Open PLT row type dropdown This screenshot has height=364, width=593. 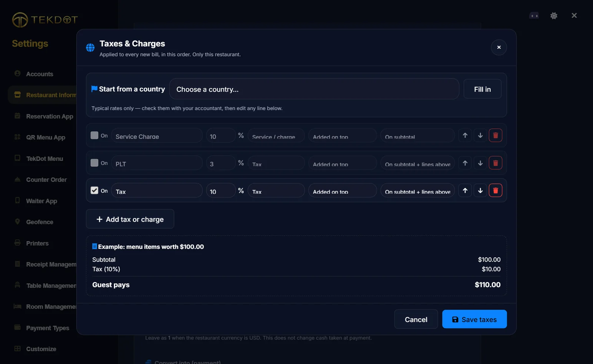[276, 163]
